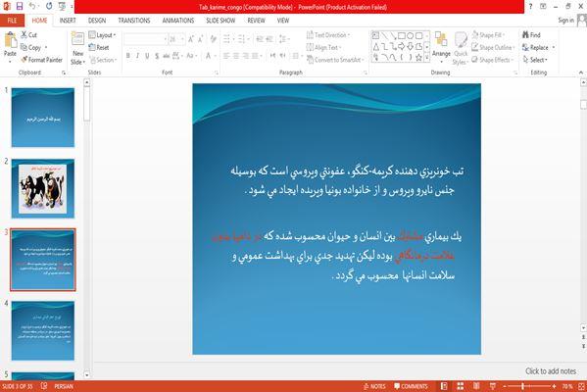Image resolution: width=587 pixels, height=392 pixels.
Task: Toggle text Shadow formatting
Action: pos(157,56)
